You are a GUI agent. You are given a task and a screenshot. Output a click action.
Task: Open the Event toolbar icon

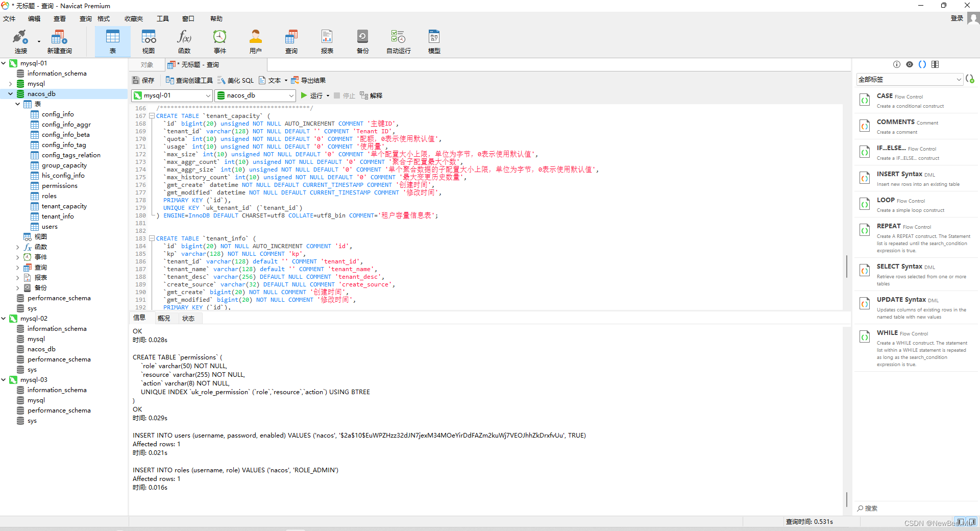(x=220, y=42)
